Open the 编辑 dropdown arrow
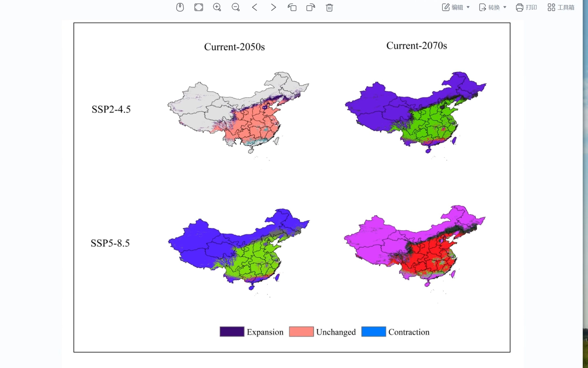Image resolution: width=588 pixels, height=368 pixels. [x=468, y=7]
